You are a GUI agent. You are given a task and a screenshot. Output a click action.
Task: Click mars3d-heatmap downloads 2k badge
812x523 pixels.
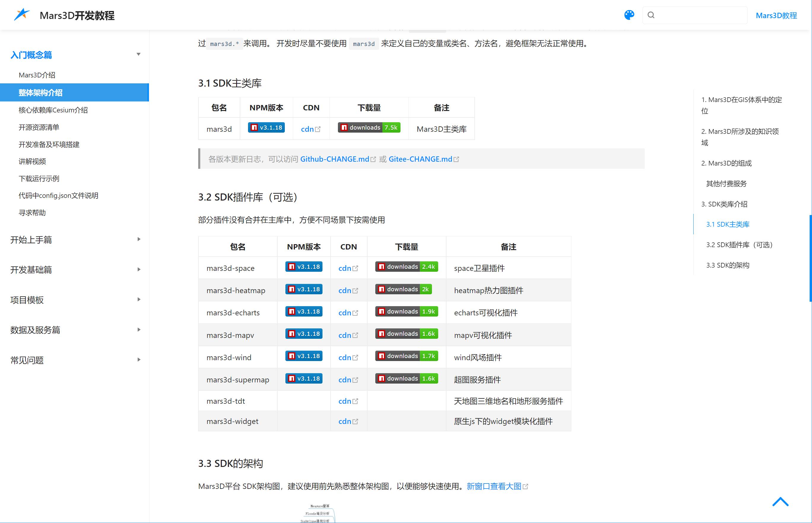coord(403,289)
